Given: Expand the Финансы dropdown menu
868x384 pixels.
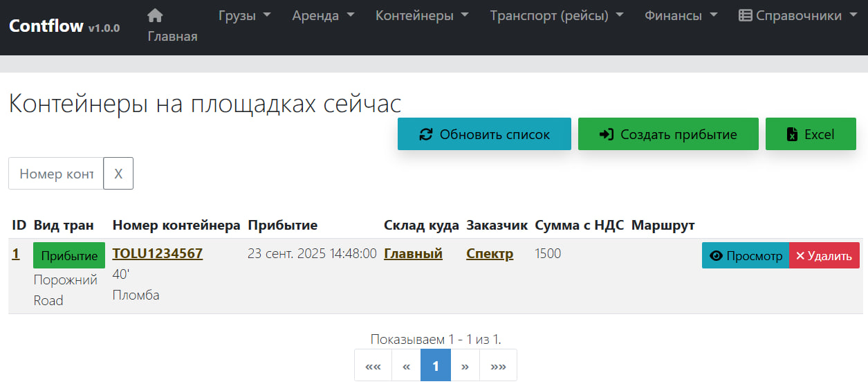Looking at the screenshot, I should click(x=681, y=15).
